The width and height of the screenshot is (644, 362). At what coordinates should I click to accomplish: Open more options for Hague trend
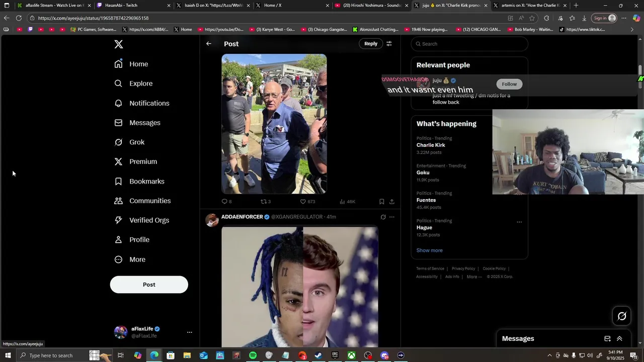point(519,222)
